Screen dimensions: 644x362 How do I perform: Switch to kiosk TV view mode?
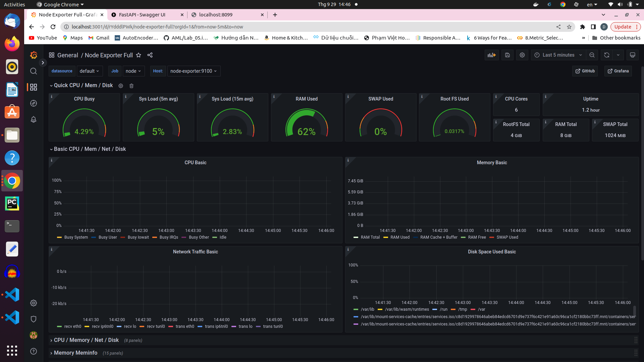pos(632,55)
